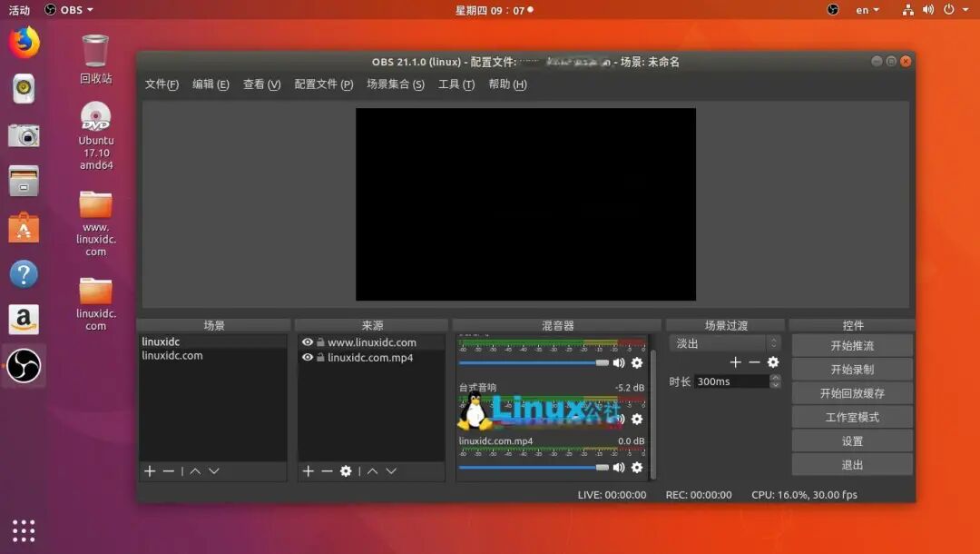Open transition properties gear in 场景过渡
Viewport: 980px width, 554px height.
(x=773, y=362)
